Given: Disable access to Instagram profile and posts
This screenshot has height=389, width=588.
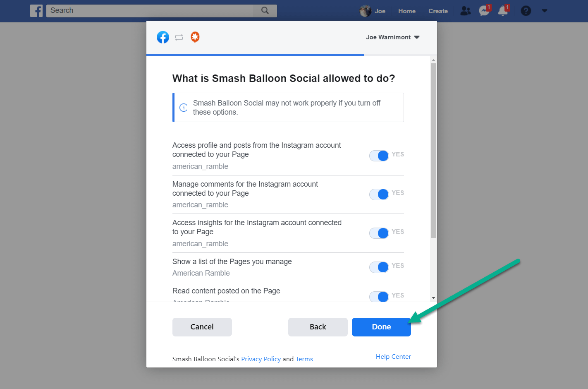Looking at the screenshot, I should [379, 156].
